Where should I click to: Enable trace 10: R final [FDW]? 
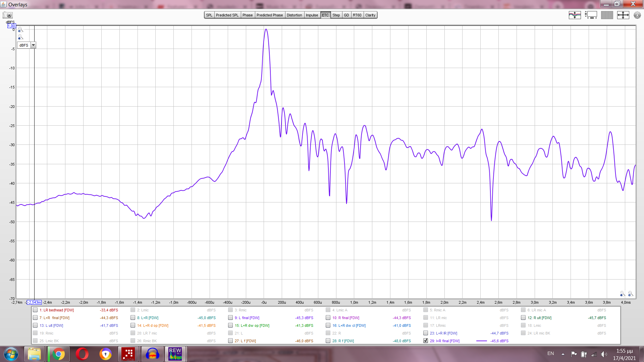(328, 318)
